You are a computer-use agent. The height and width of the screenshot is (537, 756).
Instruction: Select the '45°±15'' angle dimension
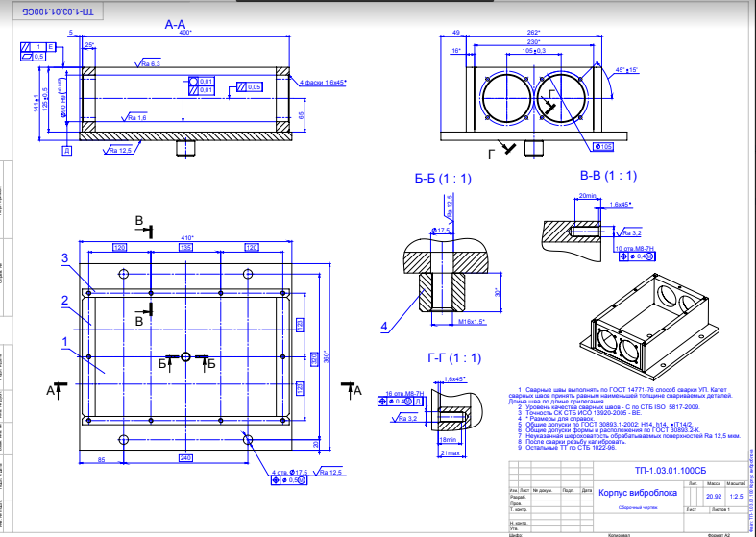coord(626,70)
